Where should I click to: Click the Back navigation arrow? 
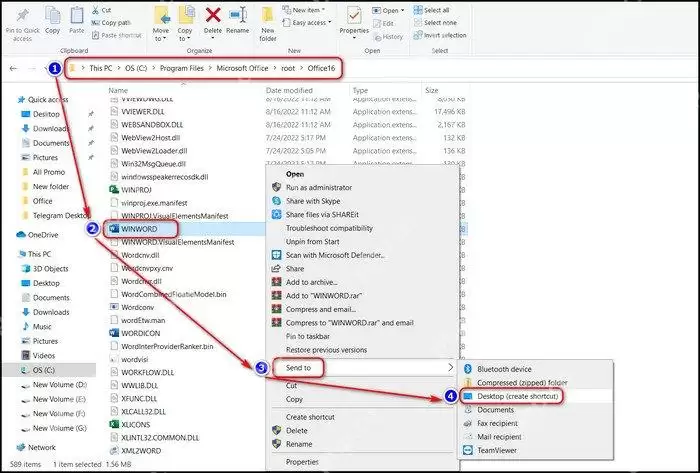coord(13,68)
